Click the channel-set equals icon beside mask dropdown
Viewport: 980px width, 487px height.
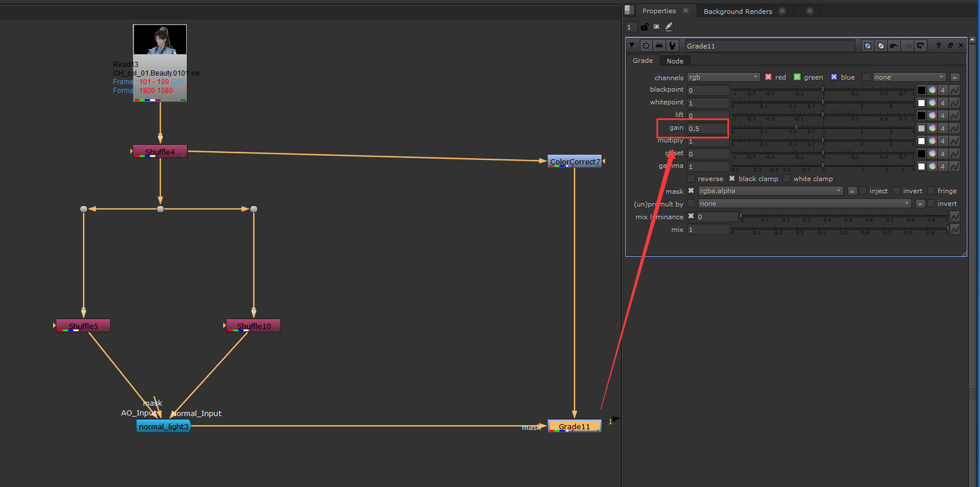pos(852,191)
